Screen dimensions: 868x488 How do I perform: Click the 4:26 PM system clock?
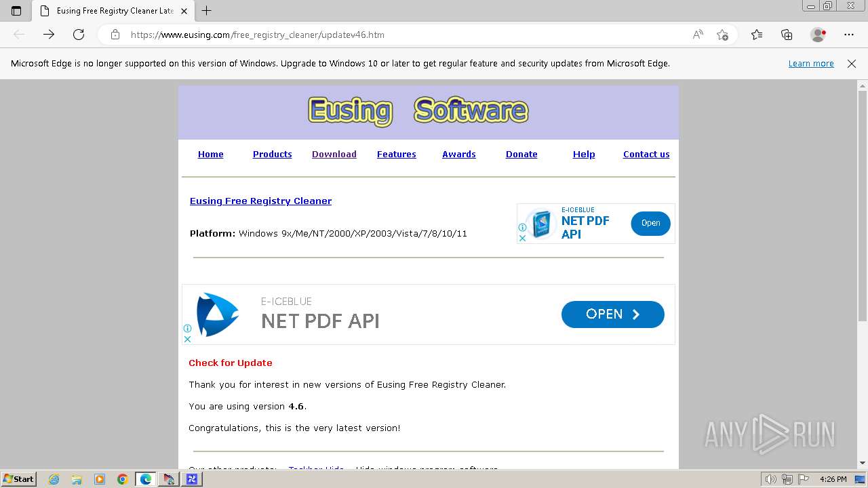(833, 479)
